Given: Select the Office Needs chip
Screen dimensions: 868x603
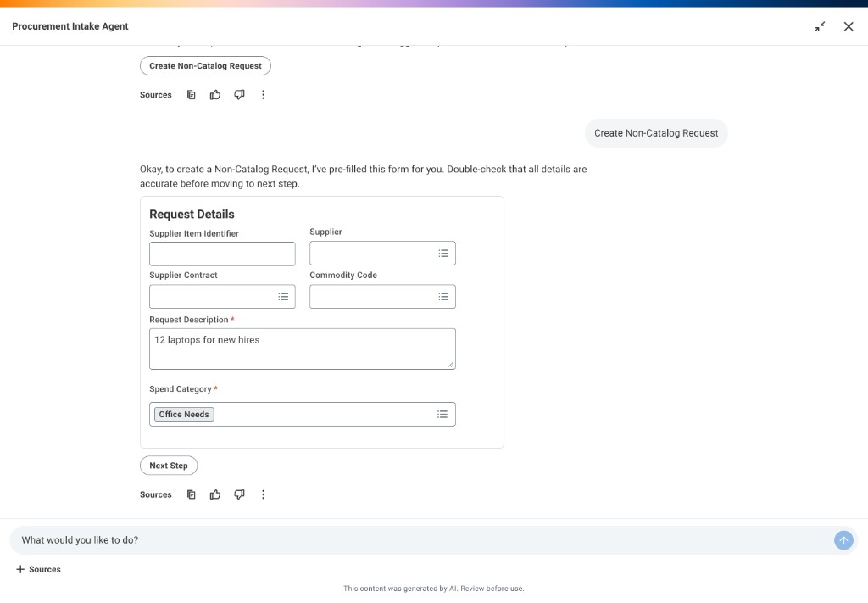Looking at the screenshot, I should coord(184,414).
